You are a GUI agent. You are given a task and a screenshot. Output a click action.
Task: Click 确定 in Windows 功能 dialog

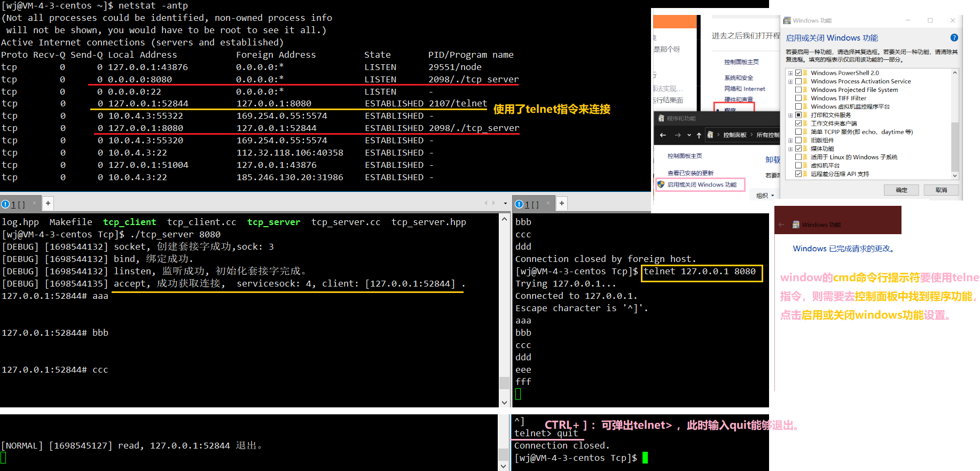pyautogui.click(x=901, y=190)
